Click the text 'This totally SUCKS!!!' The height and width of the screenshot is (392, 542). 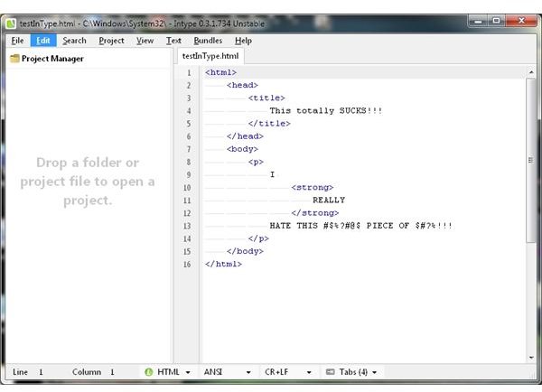(x=326, y=111)
